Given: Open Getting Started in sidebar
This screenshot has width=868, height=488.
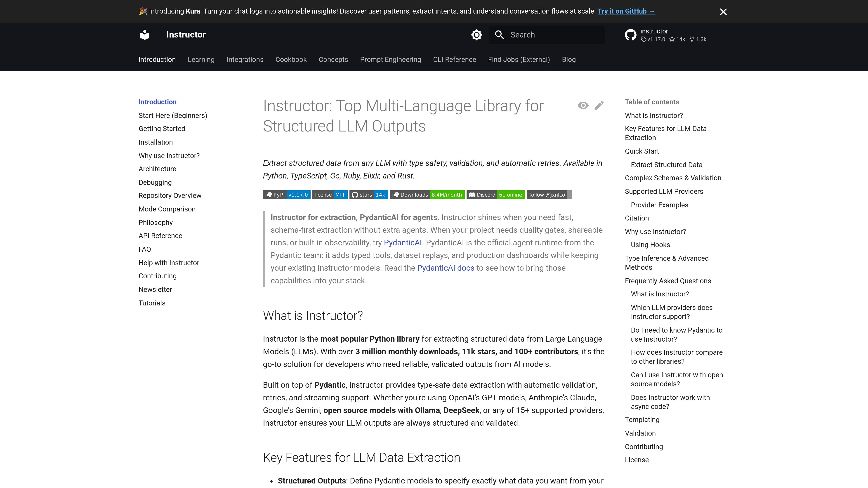Looking at the screenshot, I should tap(162, 129).
